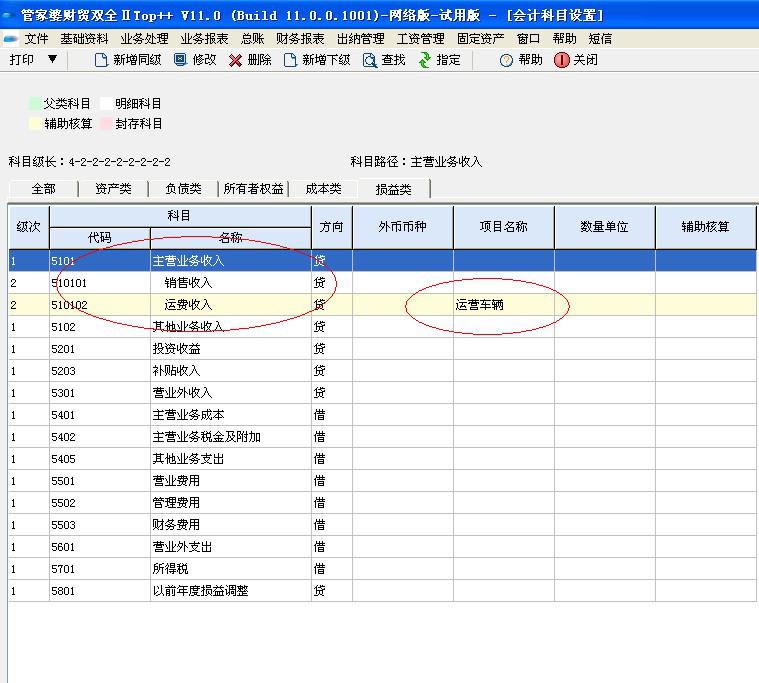Select the 损益类 tab
759x683 pixels.
(x=394, y=189)
